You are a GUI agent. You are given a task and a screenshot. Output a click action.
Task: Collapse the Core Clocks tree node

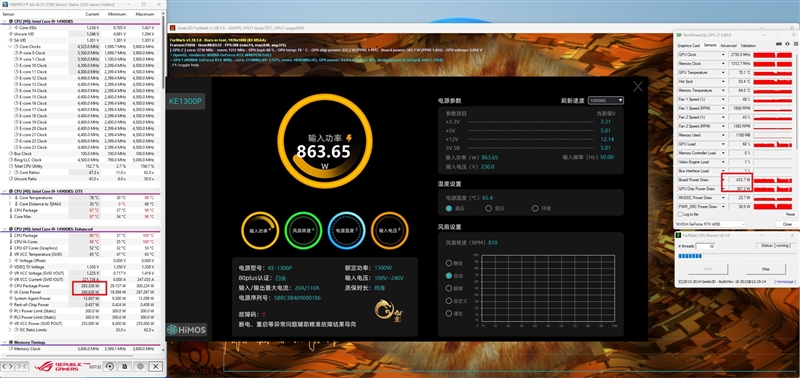[10, 46]
